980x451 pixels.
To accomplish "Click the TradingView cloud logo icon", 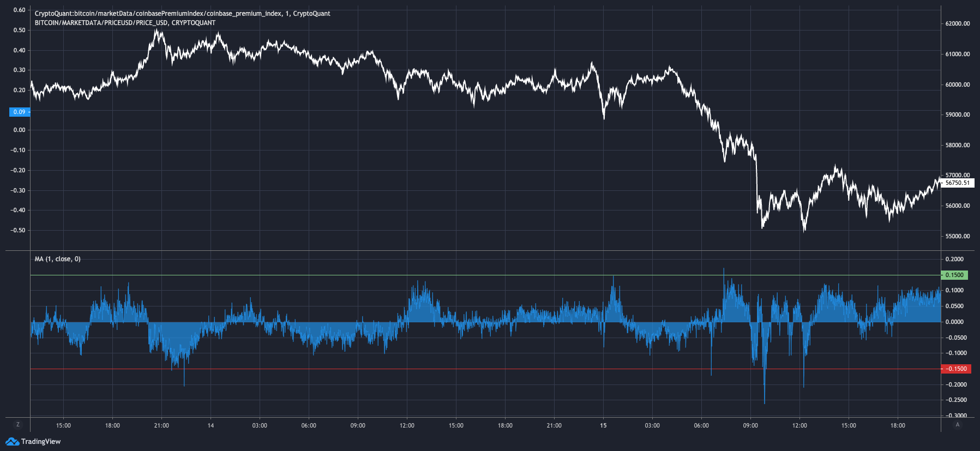I will (x=12, y=441).
